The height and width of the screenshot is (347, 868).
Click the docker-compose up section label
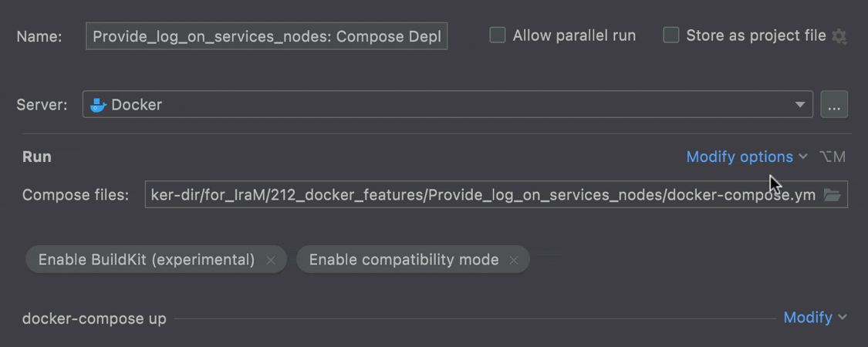click(x=94, y=318)
